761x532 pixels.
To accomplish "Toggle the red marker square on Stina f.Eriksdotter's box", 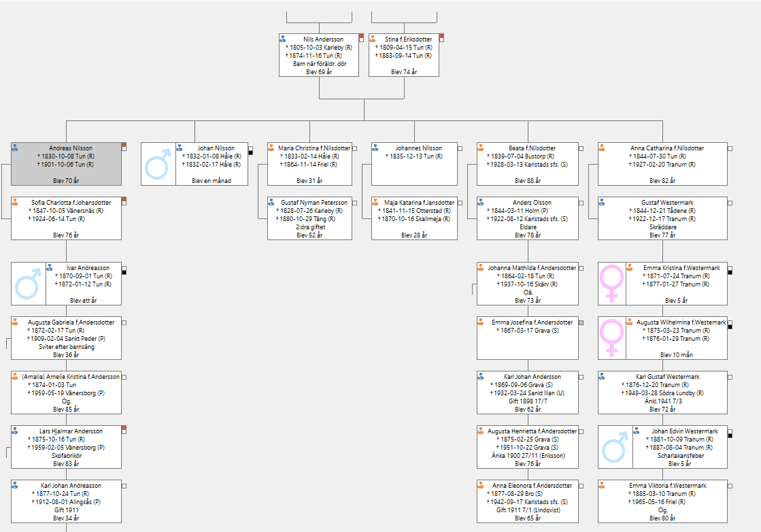I will coord(441,37).
